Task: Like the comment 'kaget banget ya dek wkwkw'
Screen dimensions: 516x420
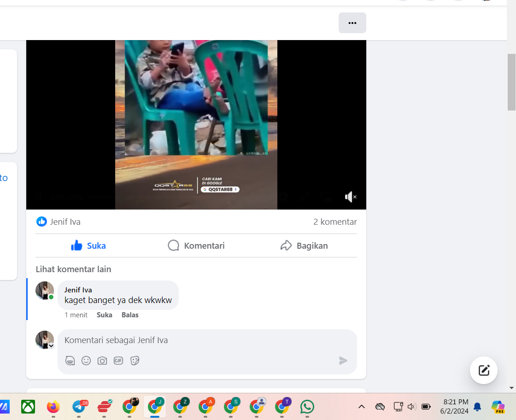Action: [104, 315]
